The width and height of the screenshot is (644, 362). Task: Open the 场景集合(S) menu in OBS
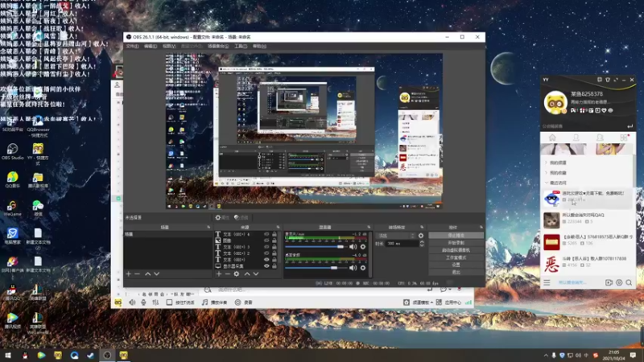[218, 47]
